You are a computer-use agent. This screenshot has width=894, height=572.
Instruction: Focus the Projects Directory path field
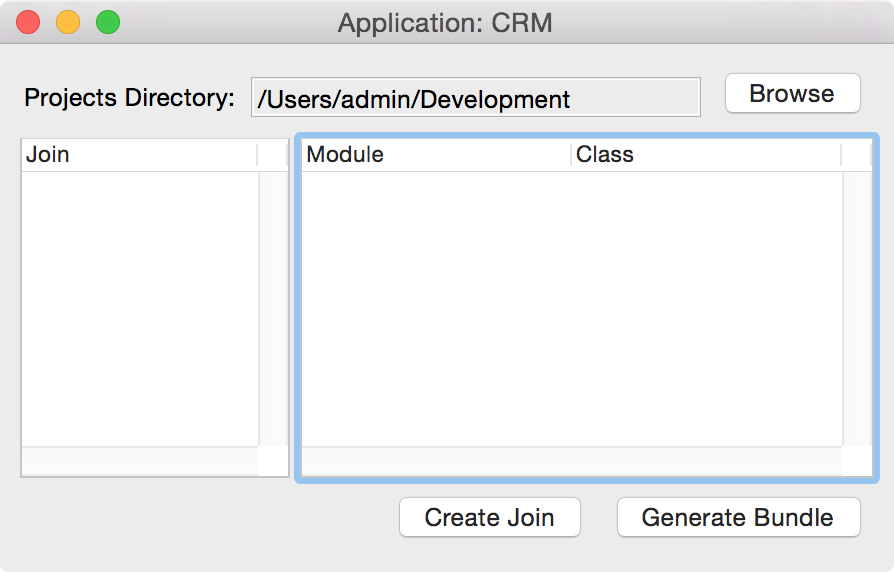pos(475,99)
